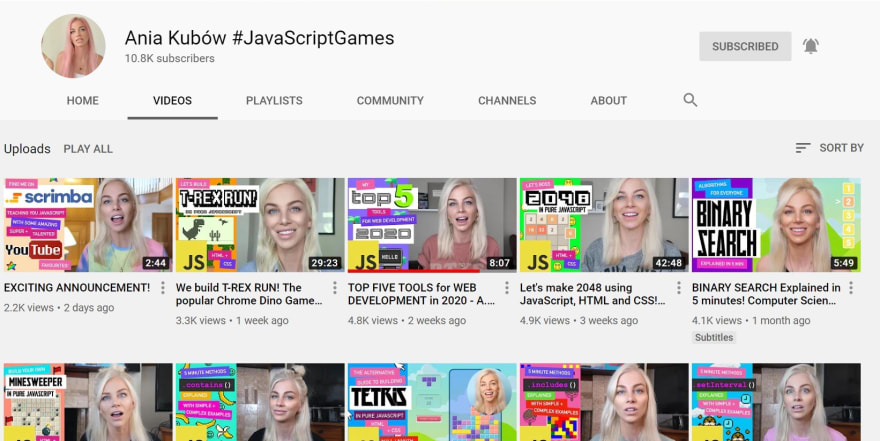Click the BINARY SEARCH thumbnail
Image resolution: width=880 pixels, height=441 pixels.
tap(776, 225)
